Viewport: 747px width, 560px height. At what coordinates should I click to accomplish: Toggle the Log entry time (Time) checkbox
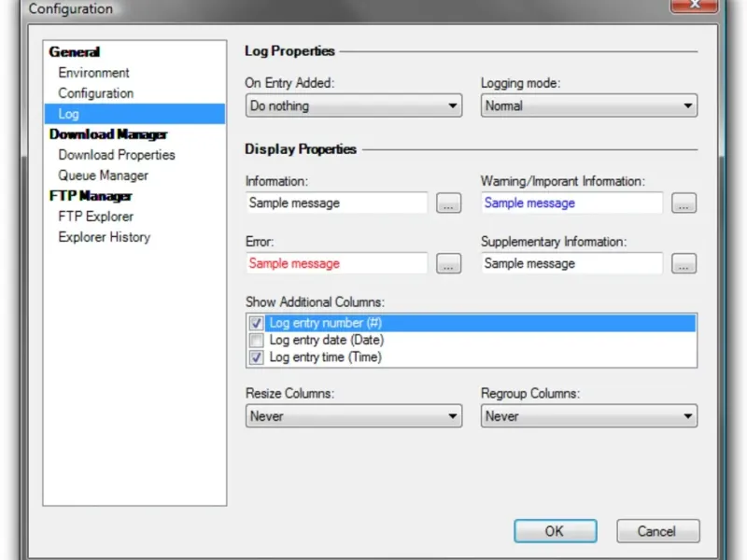256,357
